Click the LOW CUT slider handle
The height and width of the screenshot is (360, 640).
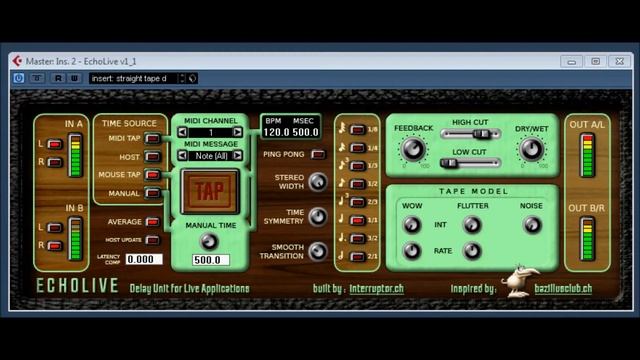coord(449,163)
